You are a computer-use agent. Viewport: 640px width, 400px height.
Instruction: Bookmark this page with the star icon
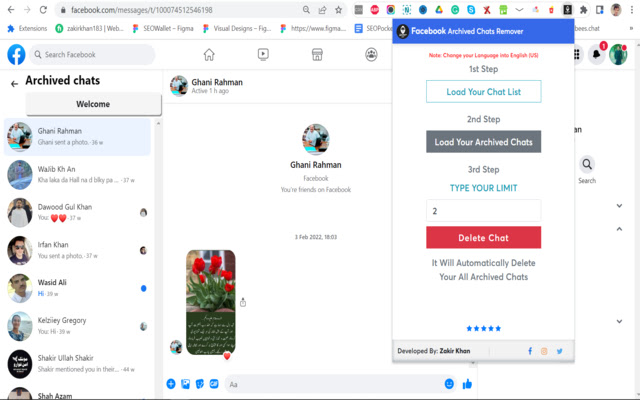pos(338,10)
